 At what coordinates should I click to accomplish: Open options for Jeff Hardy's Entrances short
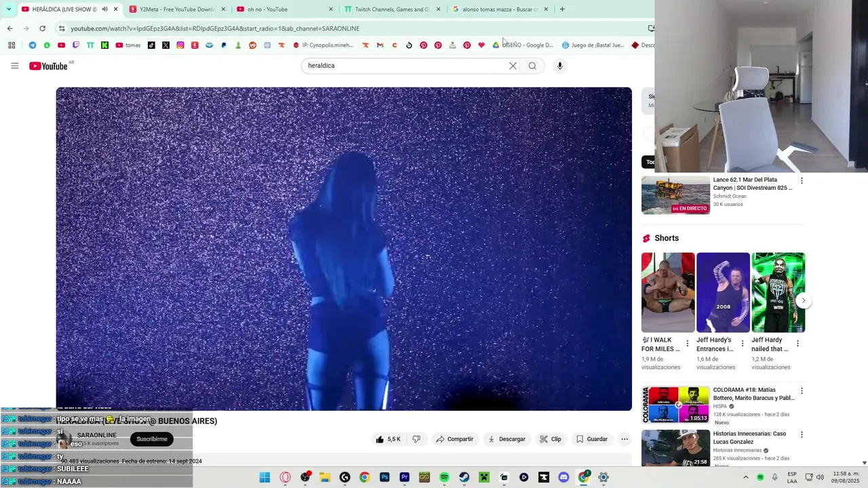pyautogui.click(x=743, y=344)
